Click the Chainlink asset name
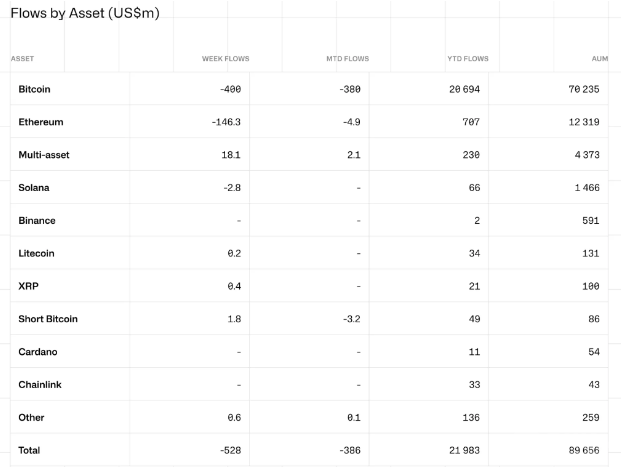The image size is (621, 467). tap(39, 385)
